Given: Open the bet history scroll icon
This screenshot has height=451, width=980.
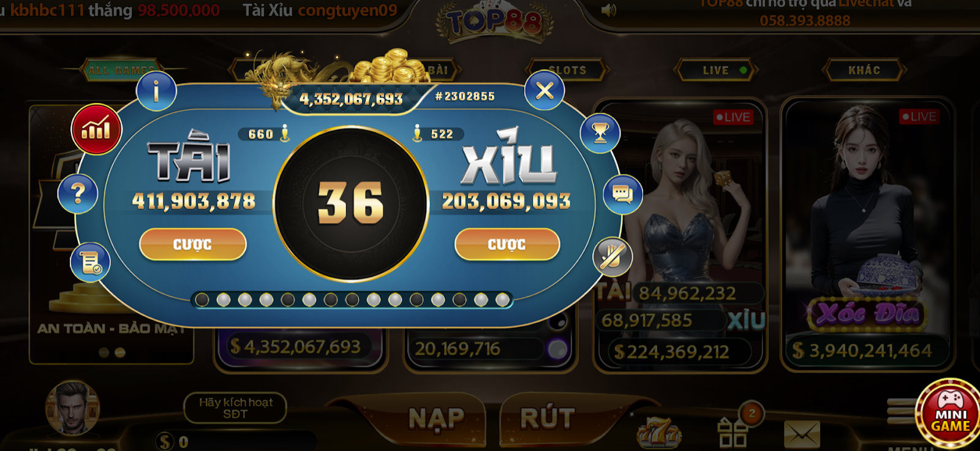Looking at the screenshot, I should tap(91, 262).
